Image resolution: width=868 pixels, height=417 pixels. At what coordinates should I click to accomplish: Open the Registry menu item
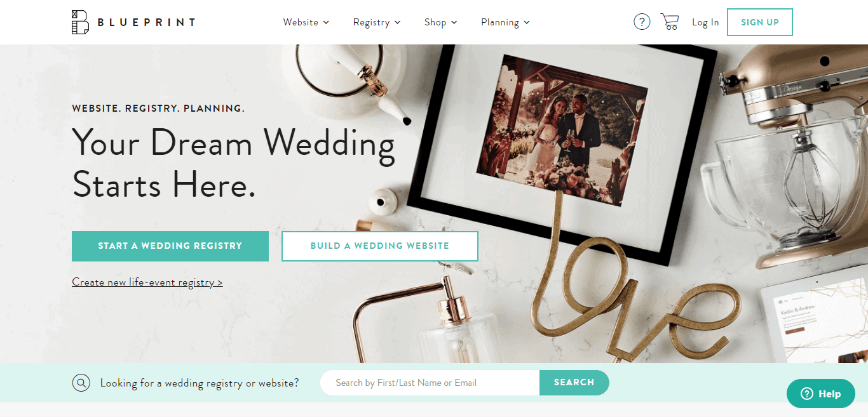(x=371, y=22)
